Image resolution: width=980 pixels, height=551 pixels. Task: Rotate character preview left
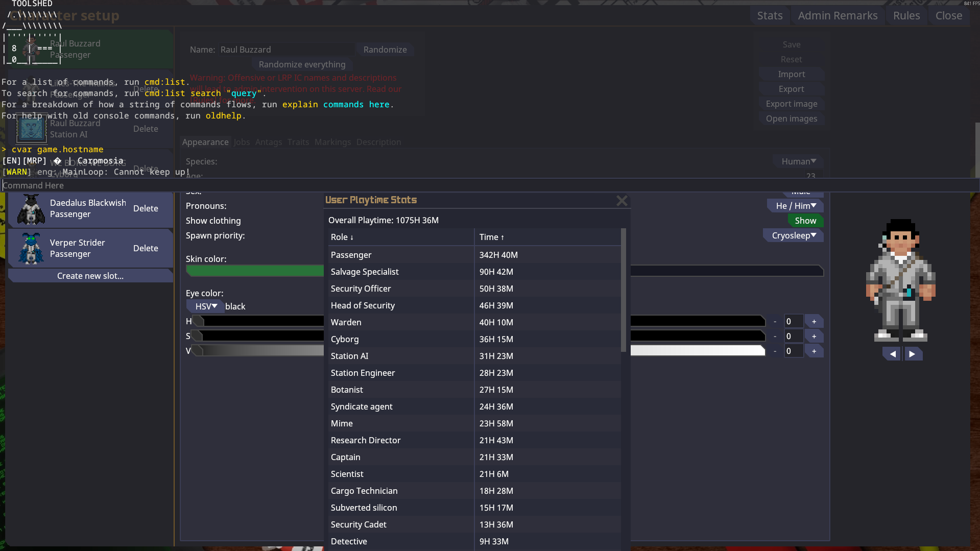coord(892,354)
